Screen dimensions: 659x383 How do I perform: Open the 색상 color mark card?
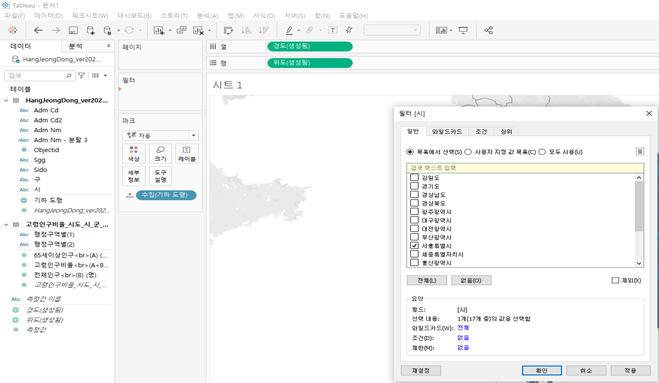(x=134, y=153)
